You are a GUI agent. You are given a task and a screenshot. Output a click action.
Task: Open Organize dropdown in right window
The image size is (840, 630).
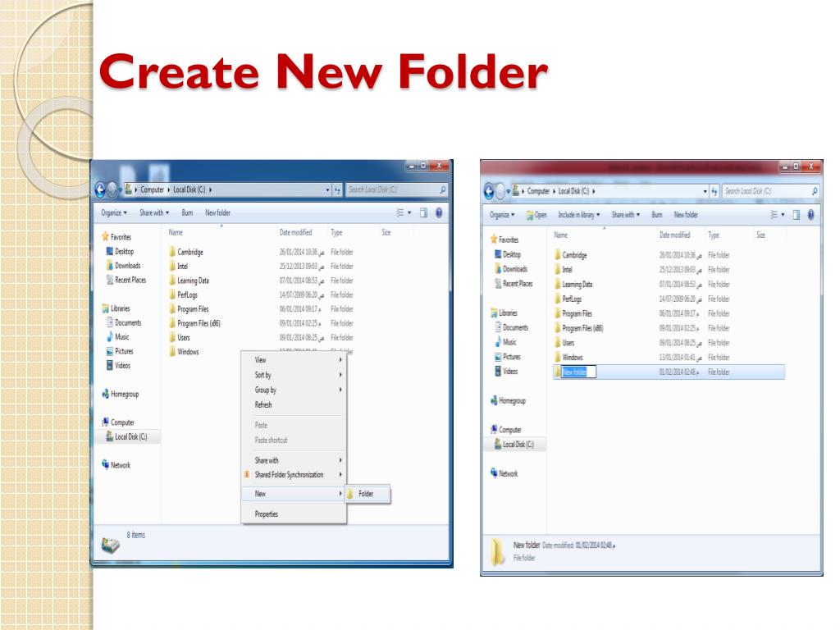click(502, 215)
